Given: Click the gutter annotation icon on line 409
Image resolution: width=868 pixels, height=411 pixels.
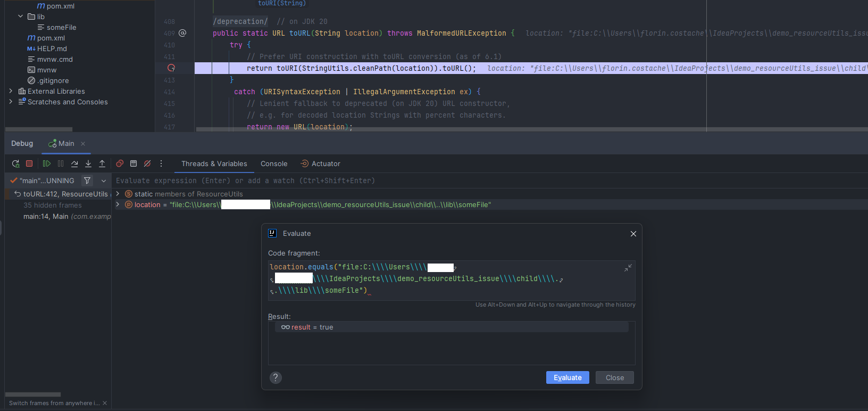Looking at the screenshot, I should point(182,33).
